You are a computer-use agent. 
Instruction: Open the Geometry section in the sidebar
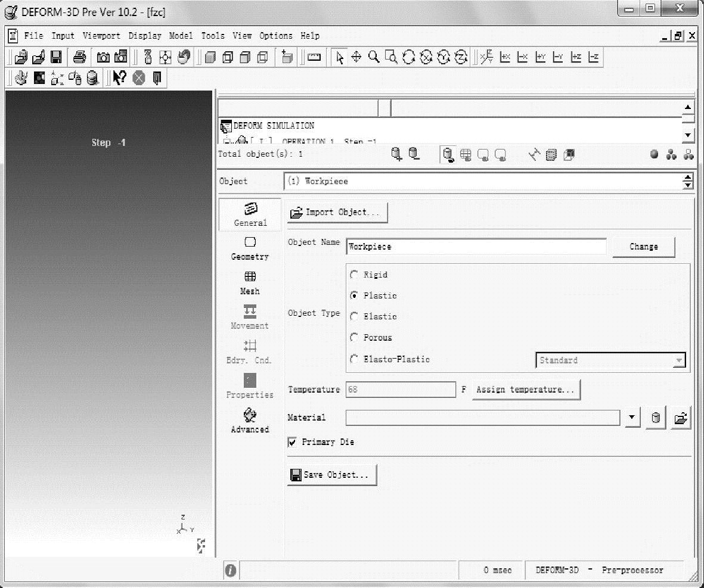(250, 248)
